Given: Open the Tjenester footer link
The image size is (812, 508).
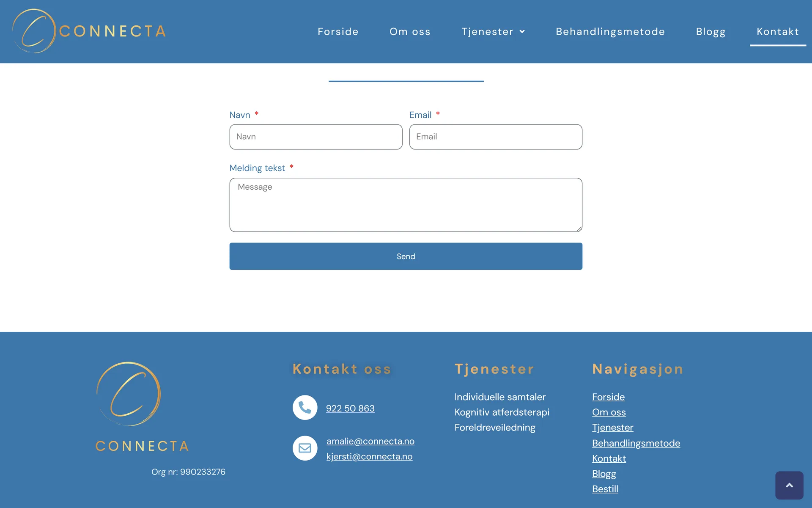Looking at the screenshot, I should [x=613, y=428].
